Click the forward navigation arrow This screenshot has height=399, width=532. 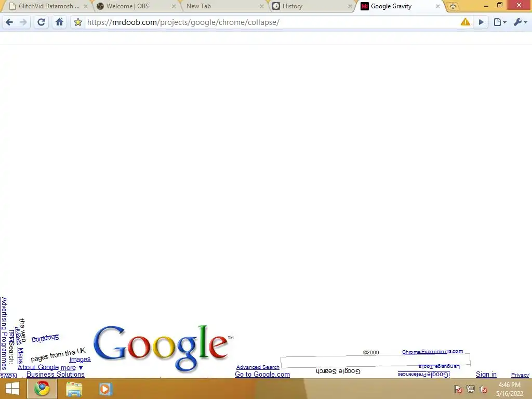point(23,22)
